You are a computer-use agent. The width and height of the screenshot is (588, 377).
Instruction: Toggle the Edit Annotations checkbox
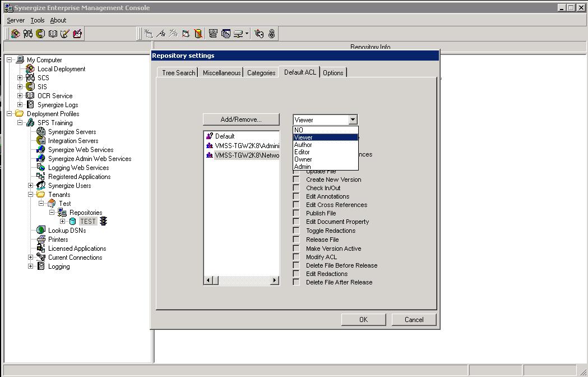[x=297, y=196]
